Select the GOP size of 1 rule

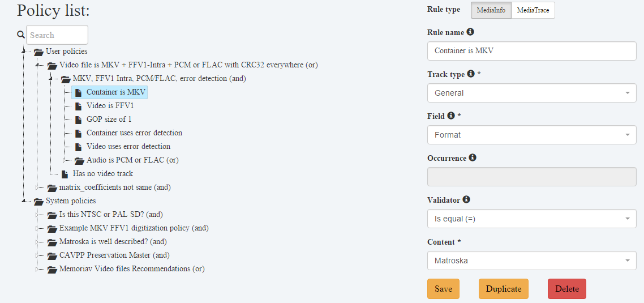(x=109, y=120)
